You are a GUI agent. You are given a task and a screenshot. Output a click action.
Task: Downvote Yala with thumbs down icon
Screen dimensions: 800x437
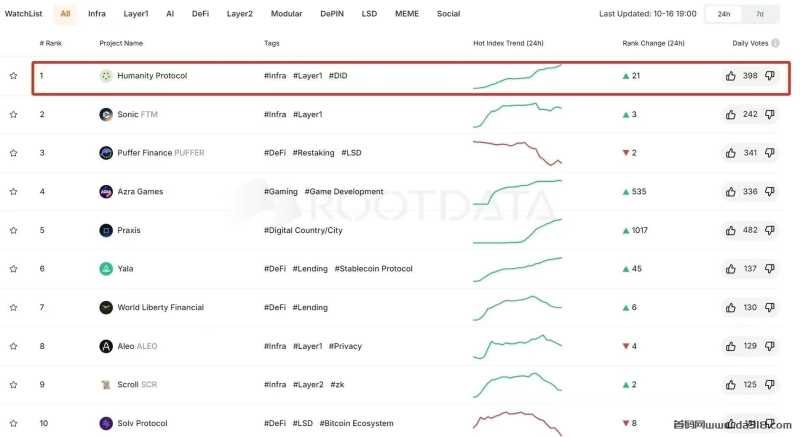(769, 269)
